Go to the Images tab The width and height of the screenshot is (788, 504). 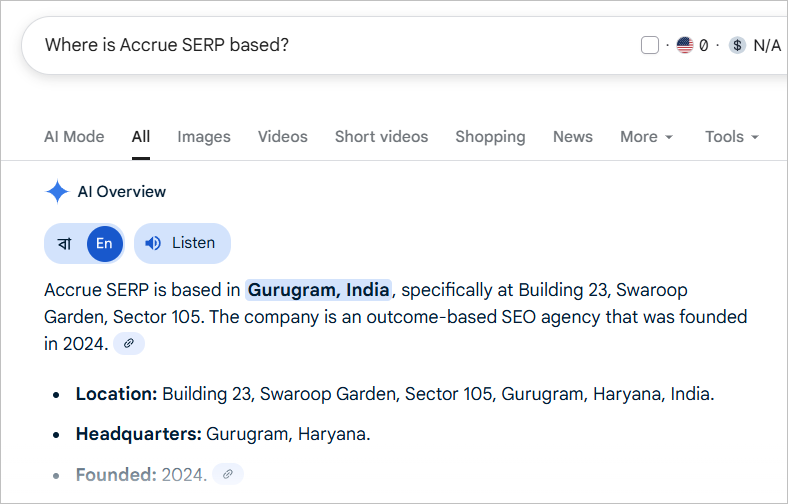click(x=204, y=137)
